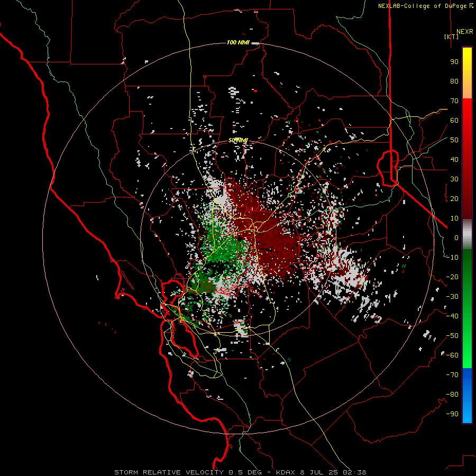Click the blue segment of the velocity color bar
The width and height of the screenshot is (476, 476).
click(467, 396)
